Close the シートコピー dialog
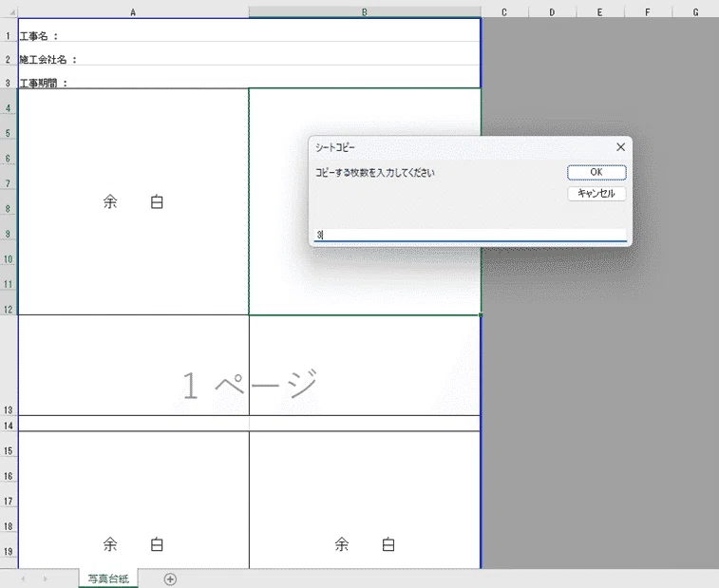719x588 pixels. 620,147
